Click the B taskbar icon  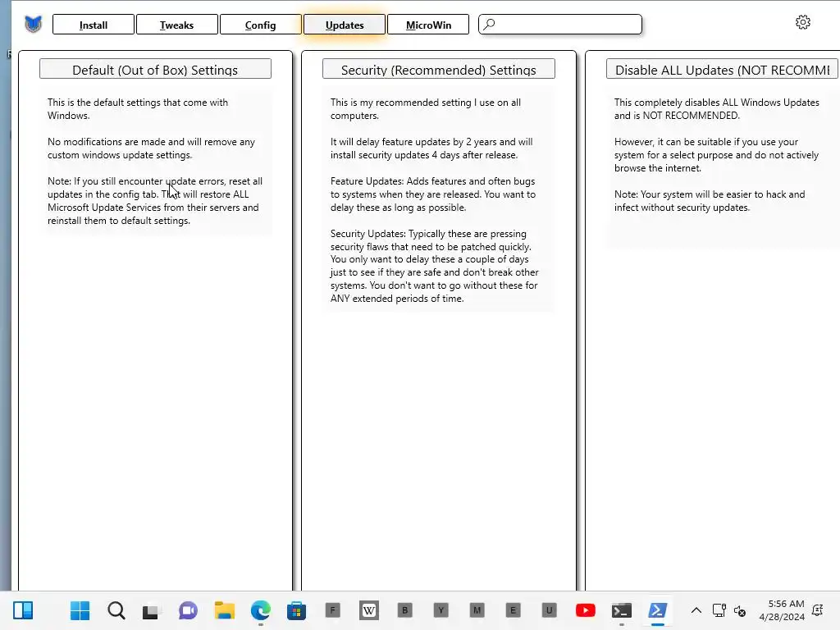click(405, 610)
